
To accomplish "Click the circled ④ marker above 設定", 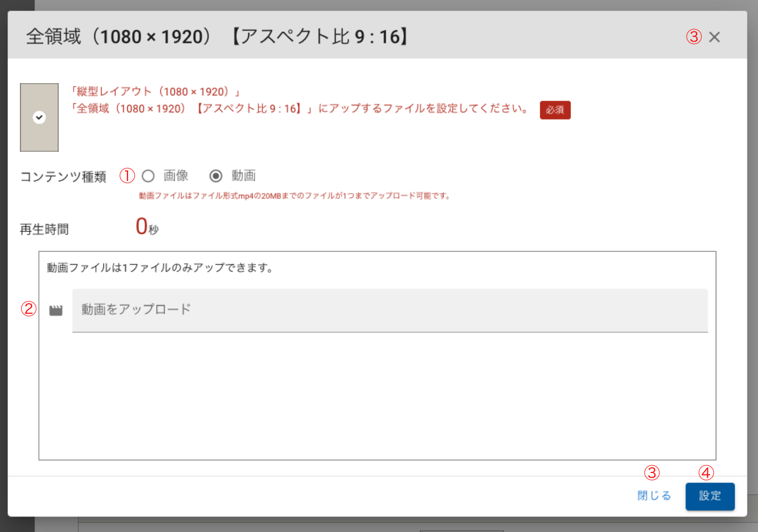I will click(x=706, y=472).
